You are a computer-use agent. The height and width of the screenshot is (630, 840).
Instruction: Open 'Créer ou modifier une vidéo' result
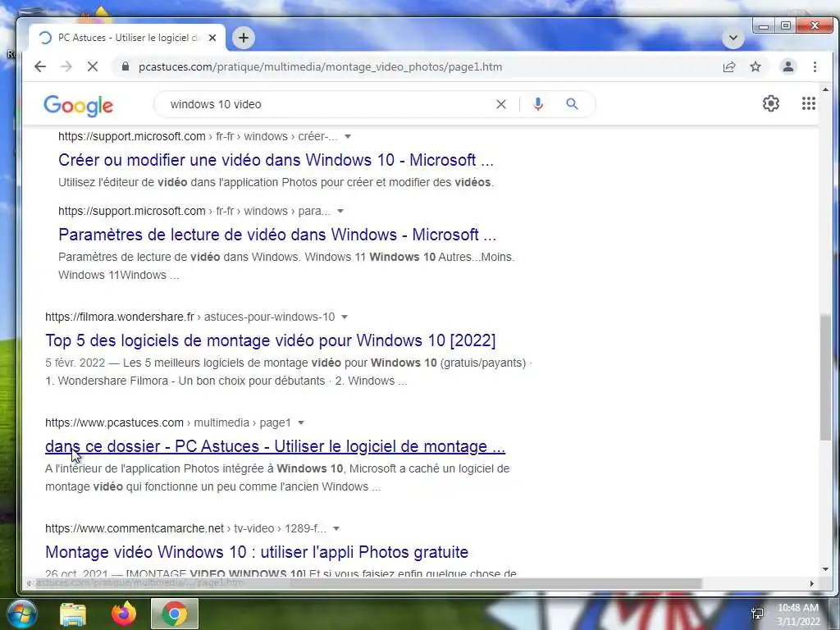(276, 160)
